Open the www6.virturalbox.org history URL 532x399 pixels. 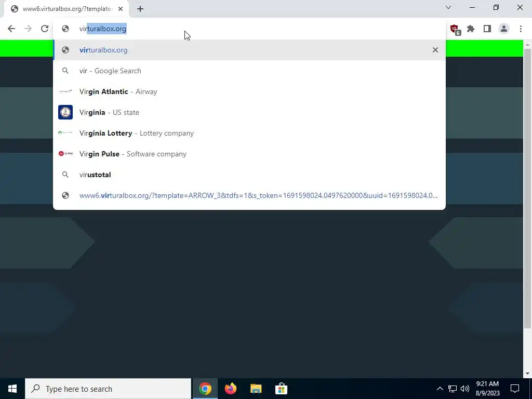[x=249, y=195]
